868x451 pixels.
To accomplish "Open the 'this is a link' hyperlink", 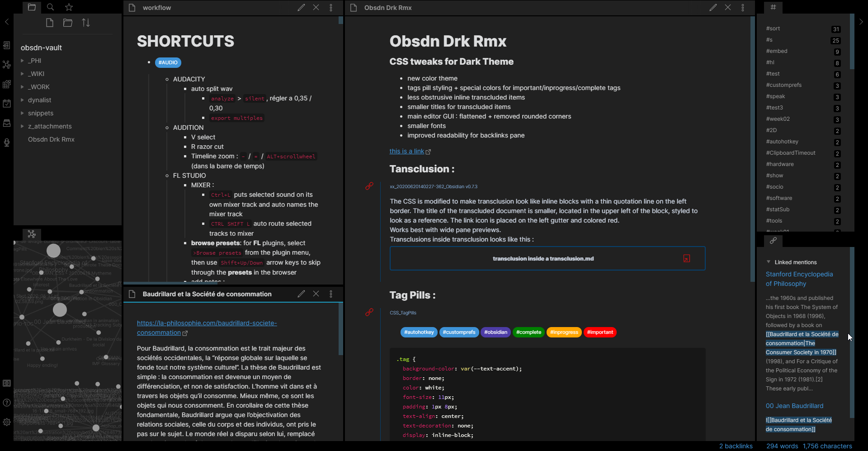I will pyautogui.click(x=407, y=151).
